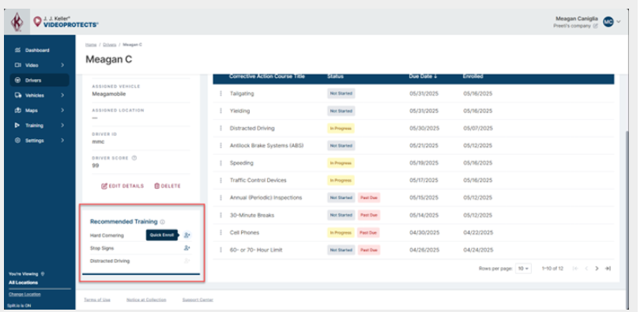Image resolution: width=644 pixels, height=312 pixels.
Task: Open row menu for 60- or 70- Hour Limit
Action: coord(220,250)
